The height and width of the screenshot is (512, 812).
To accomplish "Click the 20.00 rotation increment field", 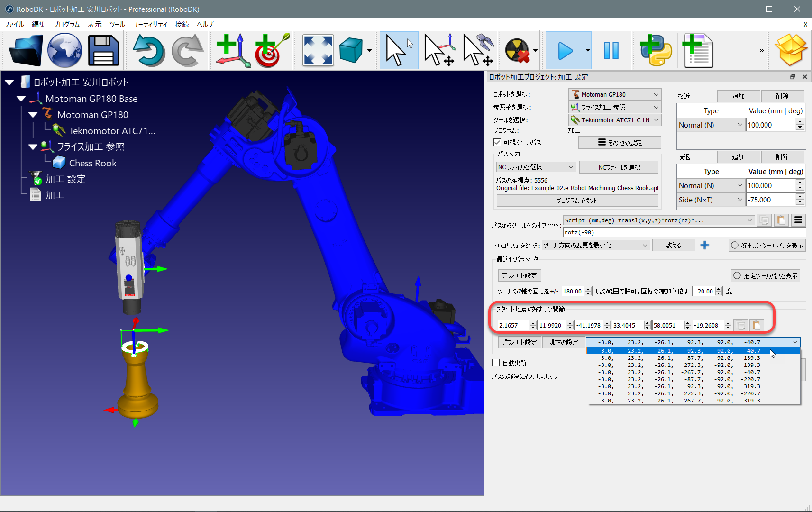I will [704, 291].
